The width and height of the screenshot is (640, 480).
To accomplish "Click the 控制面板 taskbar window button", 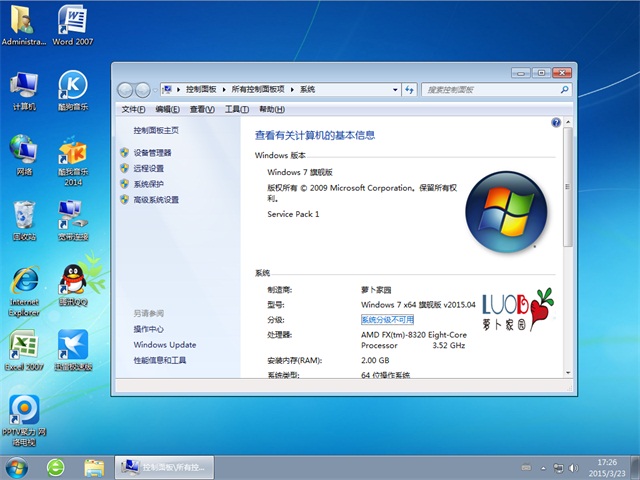I will (x=164, y=468).
